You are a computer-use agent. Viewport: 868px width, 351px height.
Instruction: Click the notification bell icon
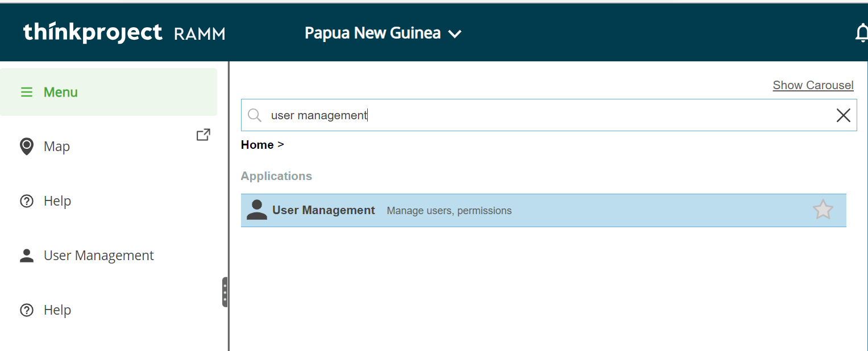pyautogui.click(x=862, y=34)
